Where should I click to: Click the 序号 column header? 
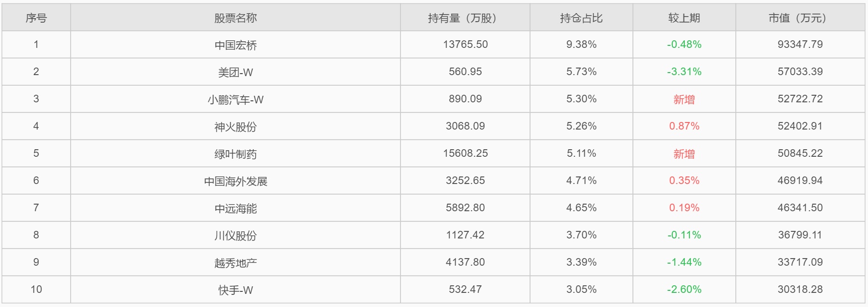pos(36,18)
